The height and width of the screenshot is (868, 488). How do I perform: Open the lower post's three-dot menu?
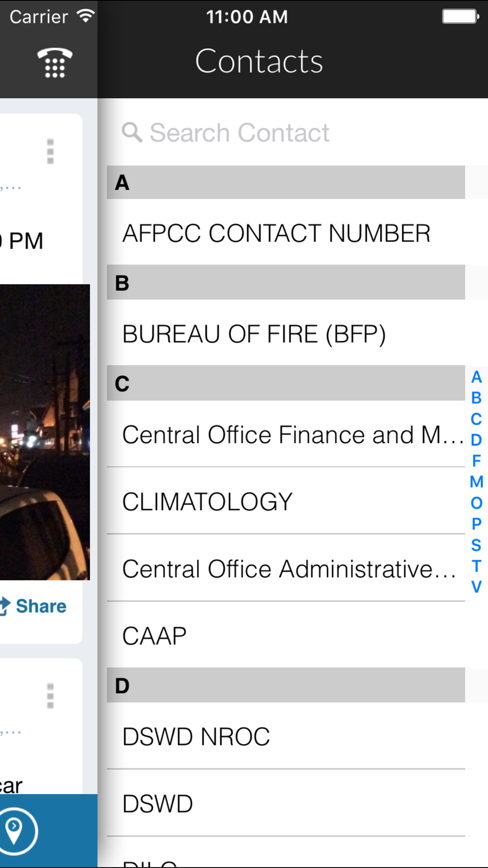pos(50,696)
